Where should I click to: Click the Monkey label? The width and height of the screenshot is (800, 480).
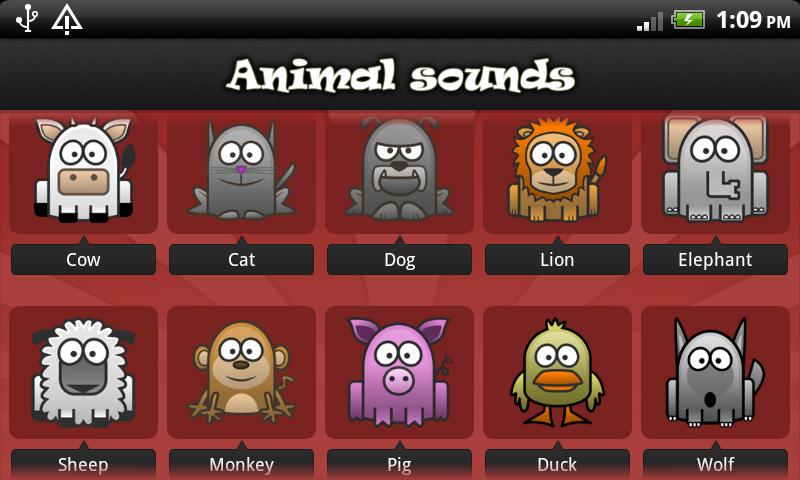(241, 464)
